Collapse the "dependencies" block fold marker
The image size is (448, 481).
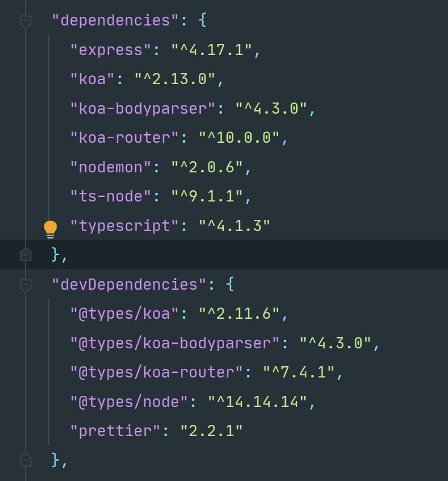point(26,22)
